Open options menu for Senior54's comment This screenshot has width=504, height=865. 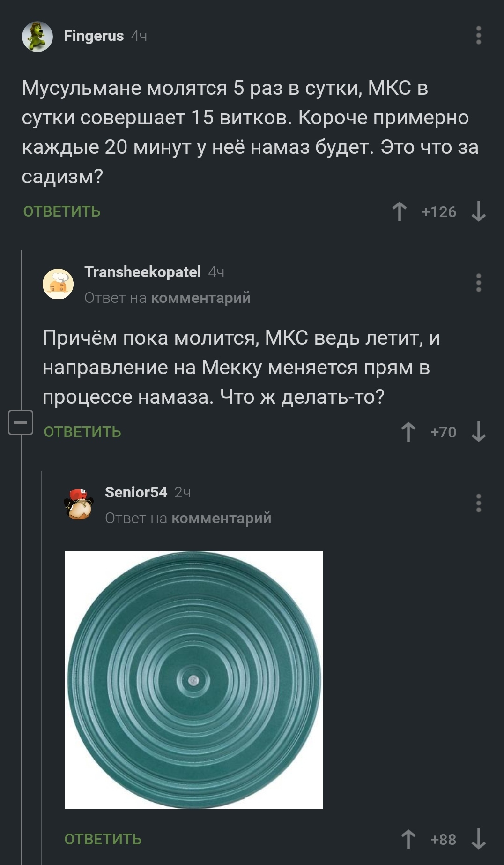[x=478, y=503]
